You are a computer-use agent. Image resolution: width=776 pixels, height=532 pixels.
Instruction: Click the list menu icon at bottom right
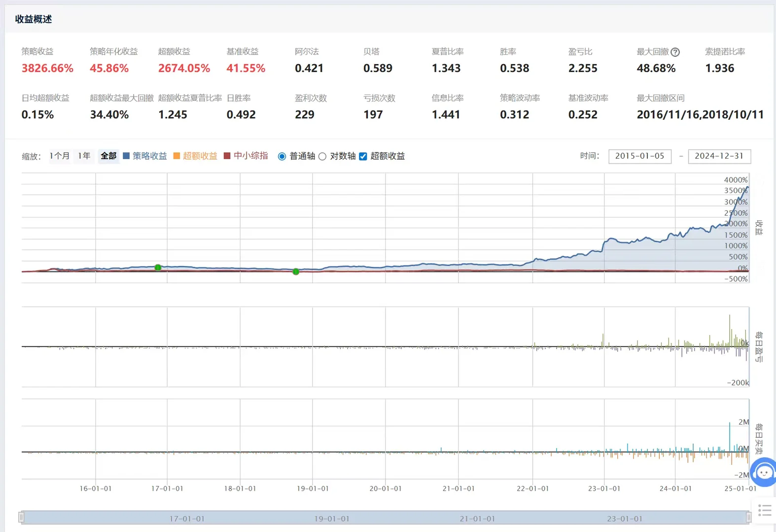(x=765, y=510)
